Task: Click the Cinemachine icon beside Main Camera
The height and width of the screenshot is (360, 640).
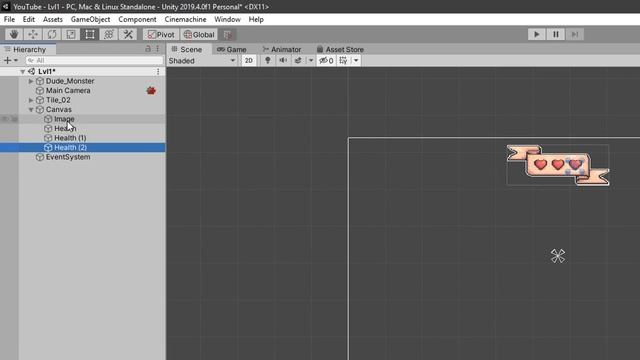Action: coord(151,90)
